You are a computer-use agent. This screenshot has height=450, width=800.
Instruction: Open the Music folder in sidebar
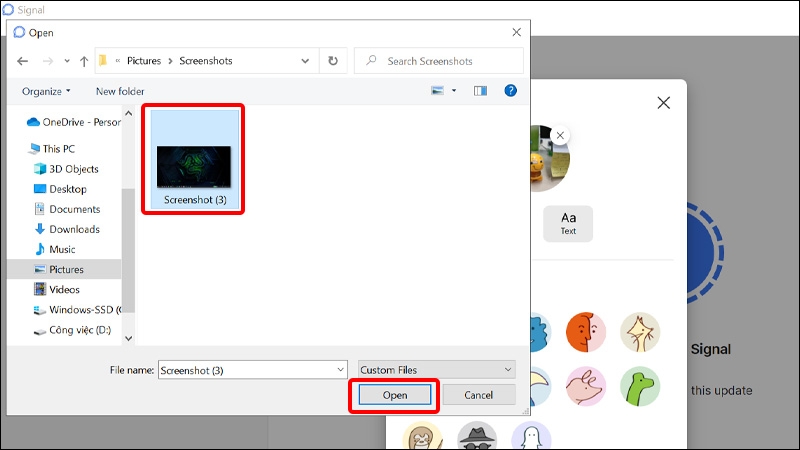click(x=54, y=249)
